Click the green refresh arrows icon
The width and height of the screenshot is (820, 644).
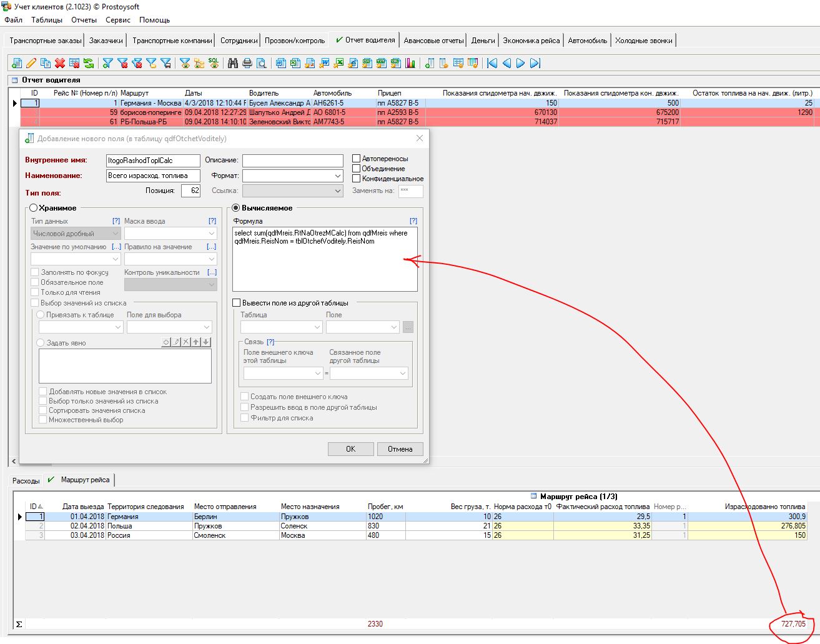(88, 63)
